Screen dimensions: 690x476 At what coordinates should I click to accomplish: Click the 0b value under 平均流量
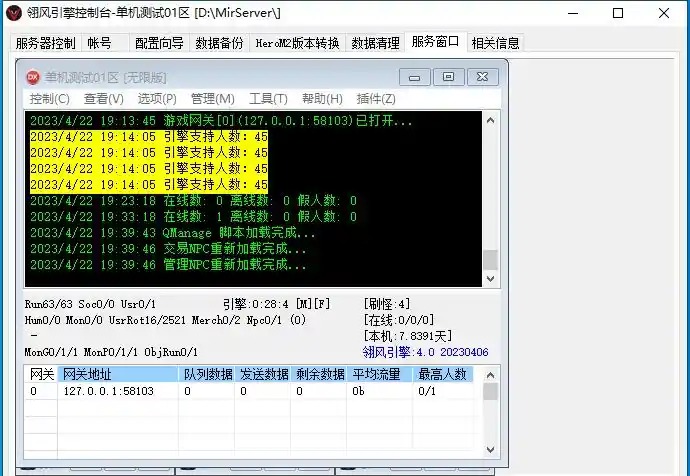tap(358, 391)
